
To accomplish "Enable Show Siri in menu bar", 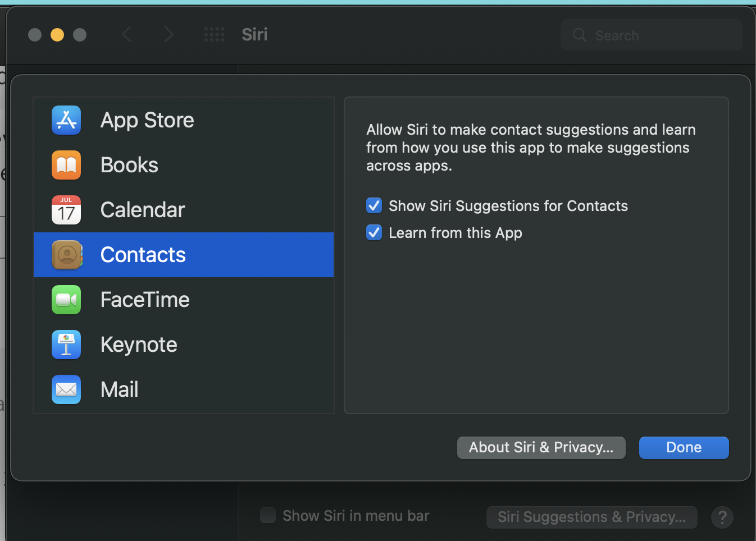I will (x=268, y=515).
